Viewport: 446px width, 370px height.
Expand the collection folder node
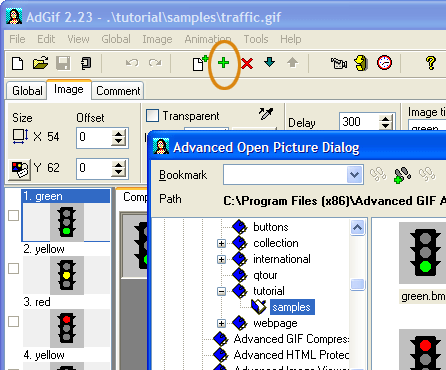221,243
